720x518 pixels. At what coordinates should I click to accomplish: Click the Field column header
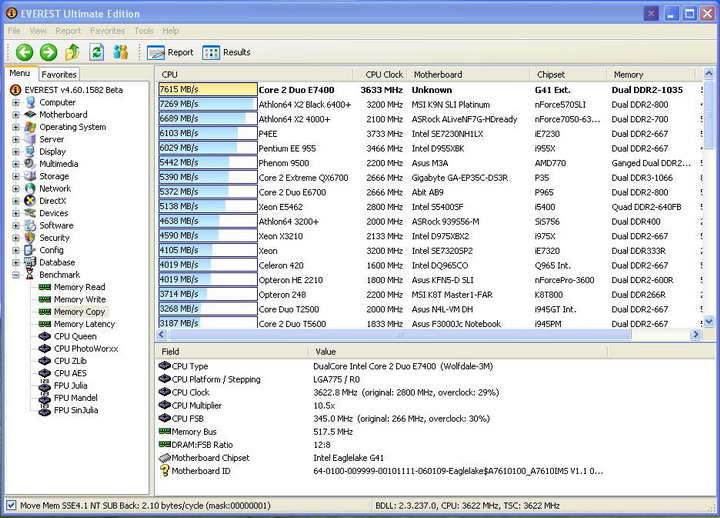232,352
